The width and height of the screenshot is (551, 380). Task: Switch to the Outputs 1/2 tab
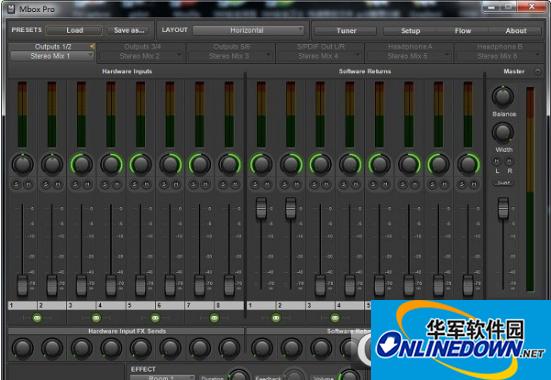coord(53,46)
